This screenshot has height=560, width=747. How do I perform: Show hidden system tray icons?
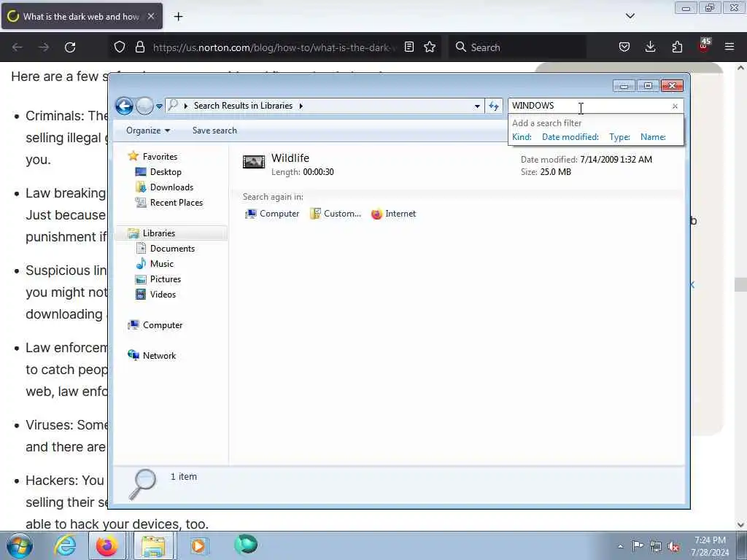(620, 547)
